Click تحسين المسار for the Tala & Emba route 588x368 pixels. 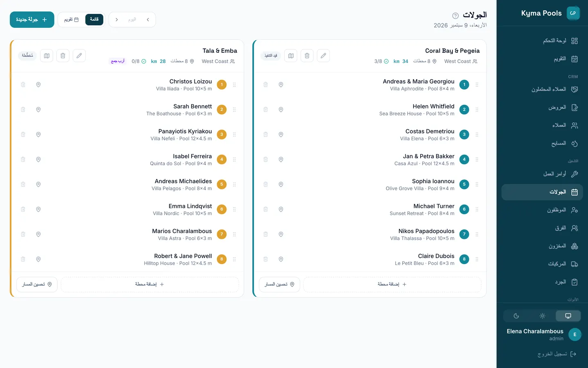[x=37, y=284]
